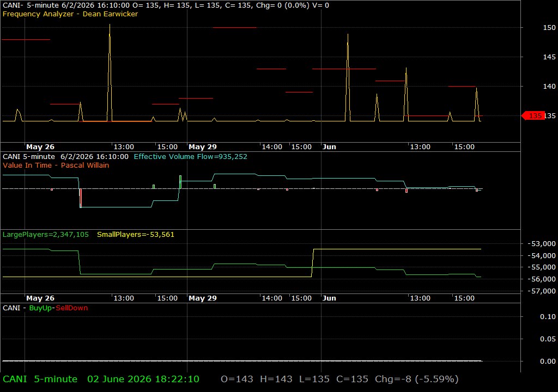This screenshot has width=558, height=392.
Task: Click the red SellDown legend label
Action: point(71,308)
